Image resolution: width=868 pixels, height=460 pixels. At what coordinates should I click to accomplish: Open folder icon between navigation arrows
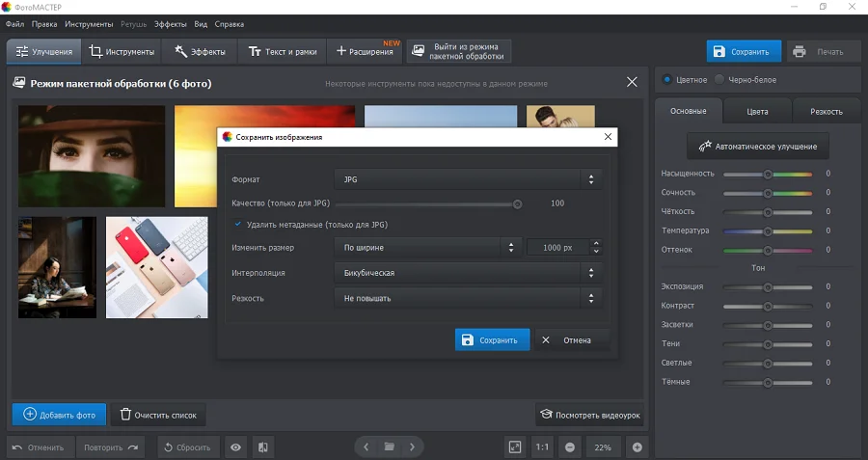coord(389,447)
